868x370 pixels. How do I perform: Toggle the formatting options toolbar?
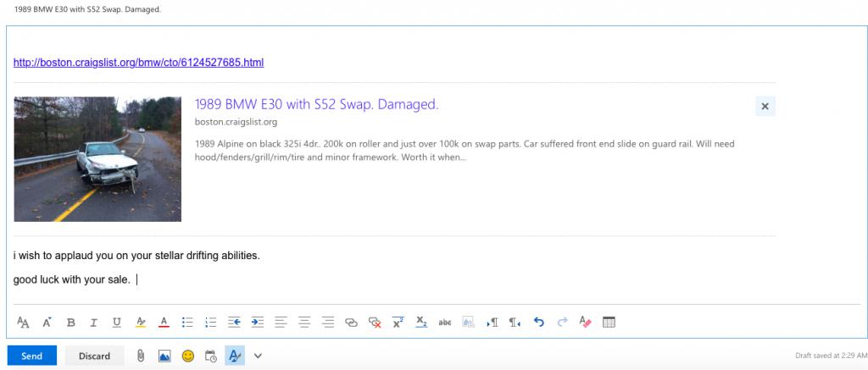(235, 356)
